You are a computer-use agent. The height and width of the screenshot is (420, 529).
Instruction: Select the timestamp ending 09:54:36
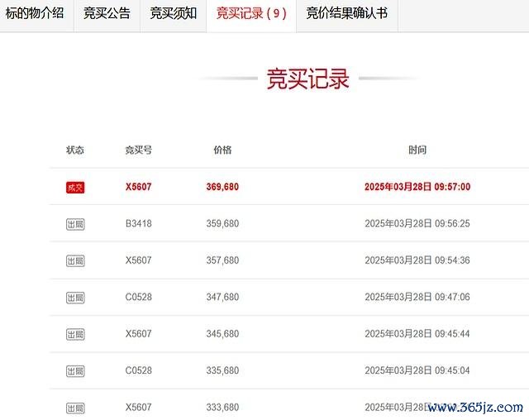(417, 260)
